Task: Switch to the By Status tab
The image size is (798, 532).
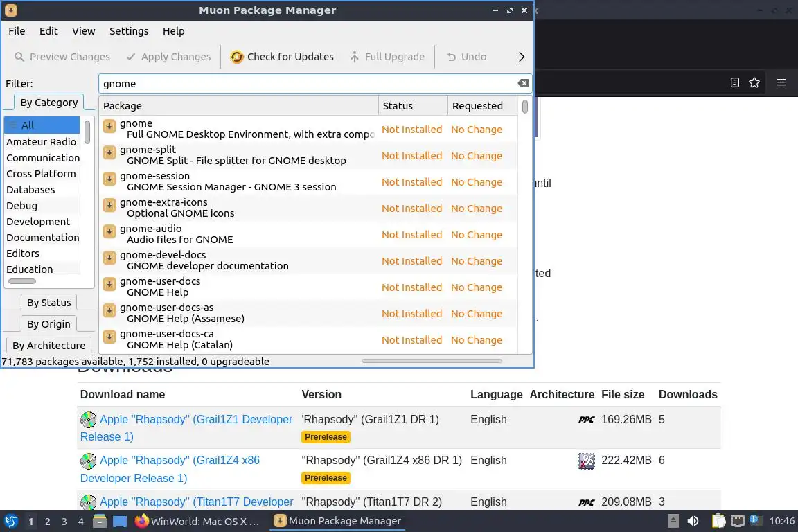Action: pyautogui.click(x=49, y=303)
